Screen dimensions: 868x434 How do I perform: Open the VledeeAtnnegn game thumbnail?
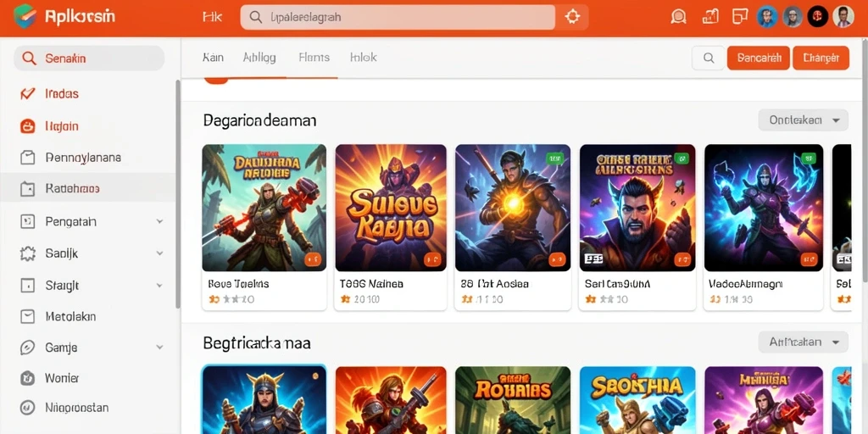(x=764, y=208)
